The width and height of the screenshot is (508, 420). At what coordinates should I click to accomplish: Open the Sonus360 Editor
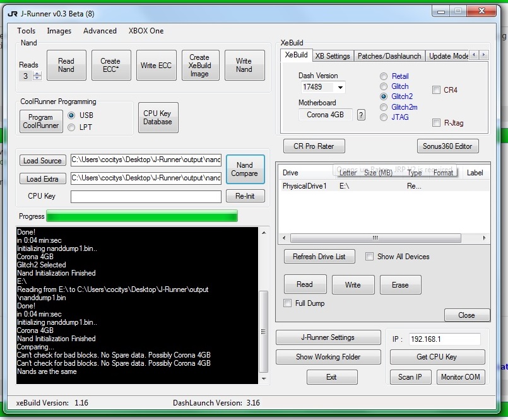coord(448,146)
